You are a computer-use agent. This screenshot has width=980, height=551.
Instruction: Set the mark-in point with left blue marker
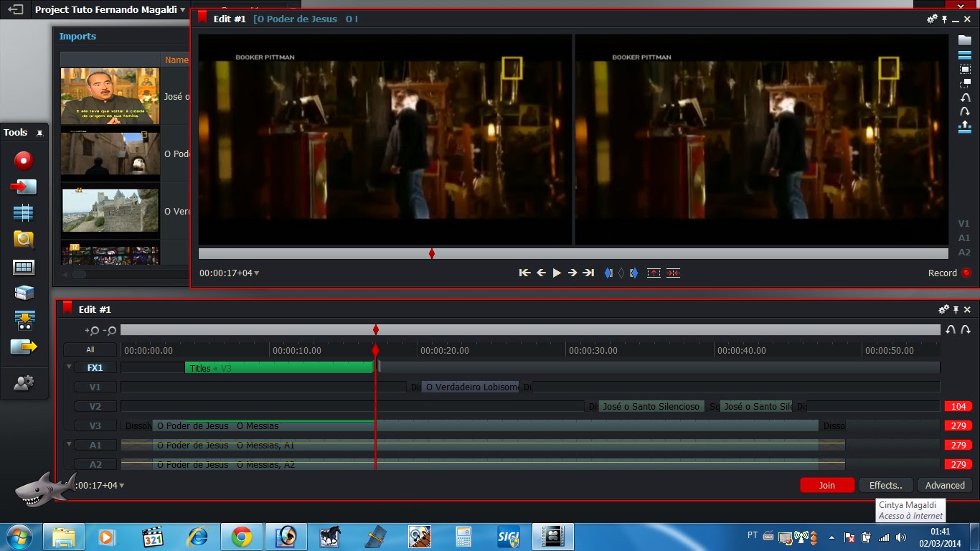[x=609, y=273]
